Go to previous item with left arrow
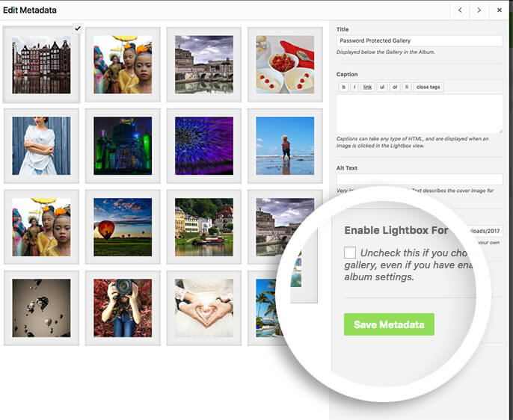The image size is (513, 420). (x=460, y=10)
